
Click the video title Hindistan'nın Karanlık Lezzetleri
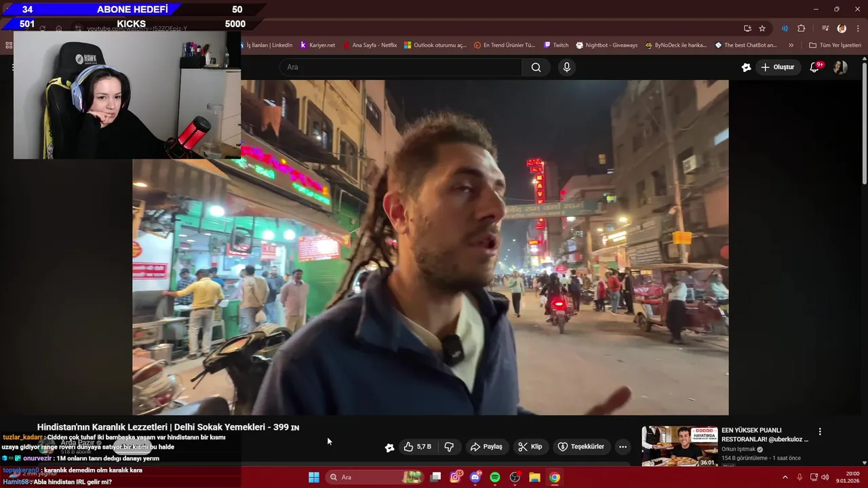168,427
